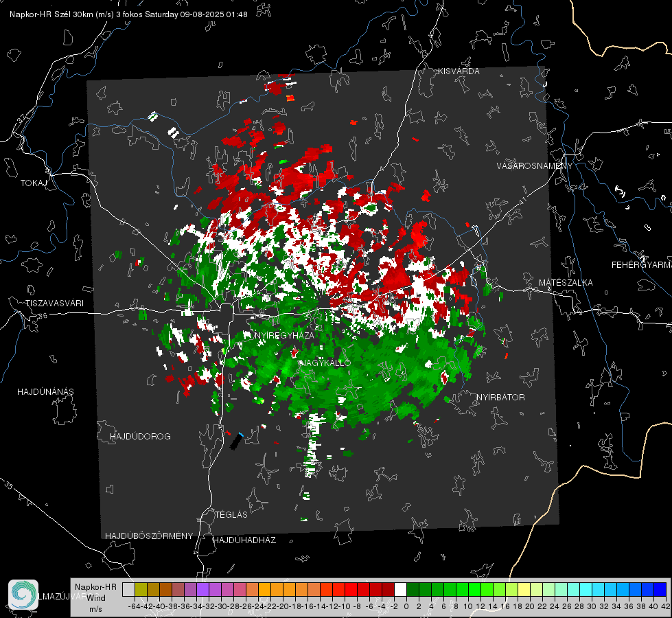Click the Wind label in the legend
672x618 pixels.
[x=96, y=598]
